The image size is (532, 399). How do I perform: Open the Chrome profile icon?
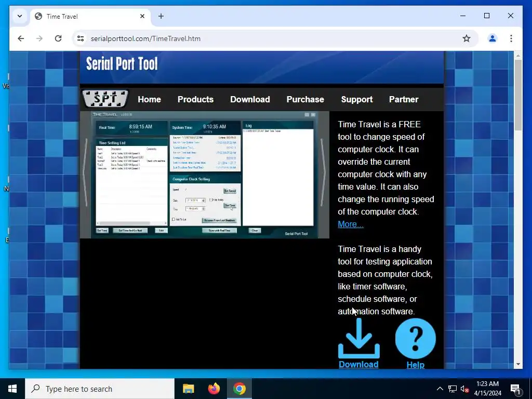tap(493, 38)
